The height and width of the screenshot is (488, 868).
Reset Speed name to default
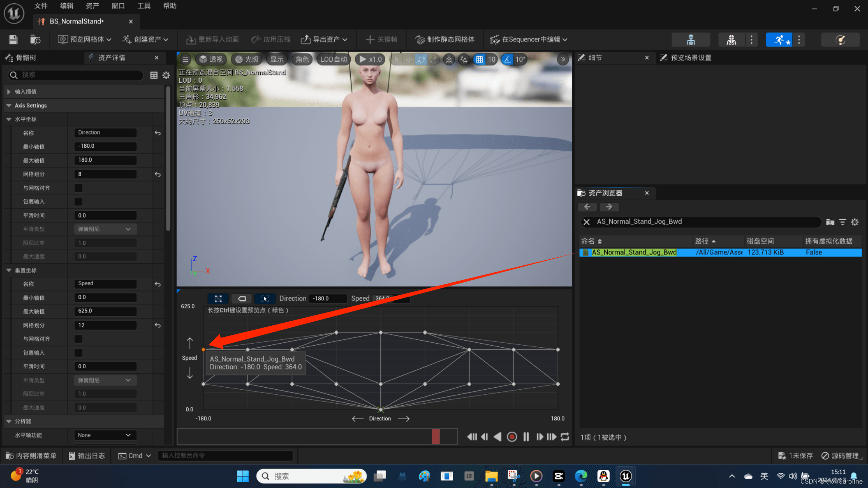158,284
